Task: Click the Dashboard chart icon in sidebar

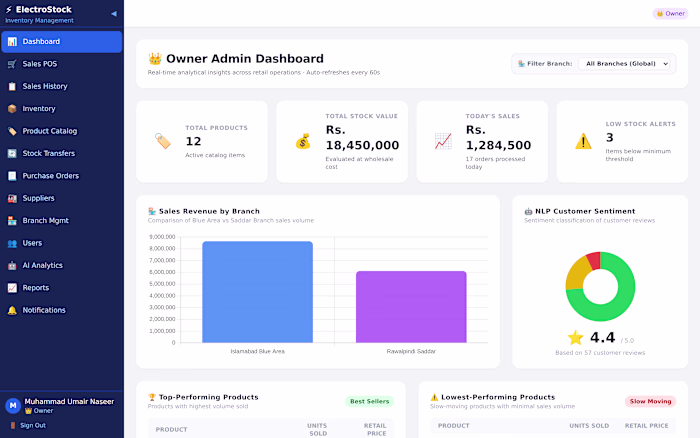Action: tap(12, 42)
